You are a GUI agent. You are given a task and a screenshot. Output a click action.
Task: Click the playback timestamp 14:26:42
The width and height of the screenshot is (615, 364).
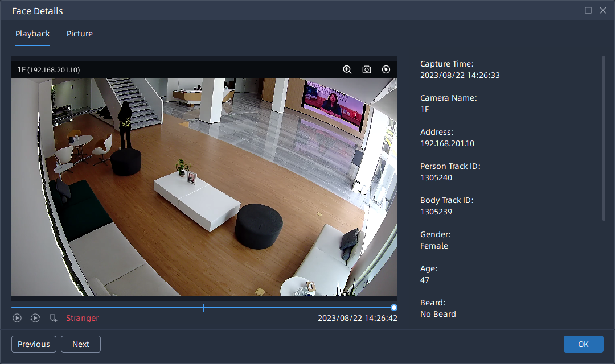point(357,318)
